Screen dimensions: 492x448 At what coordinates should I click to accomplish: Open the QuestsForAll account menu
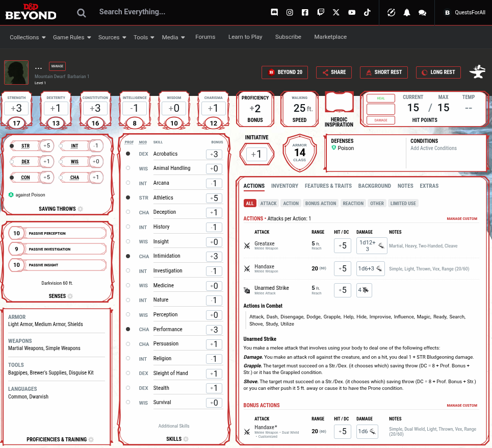[464, 12]
